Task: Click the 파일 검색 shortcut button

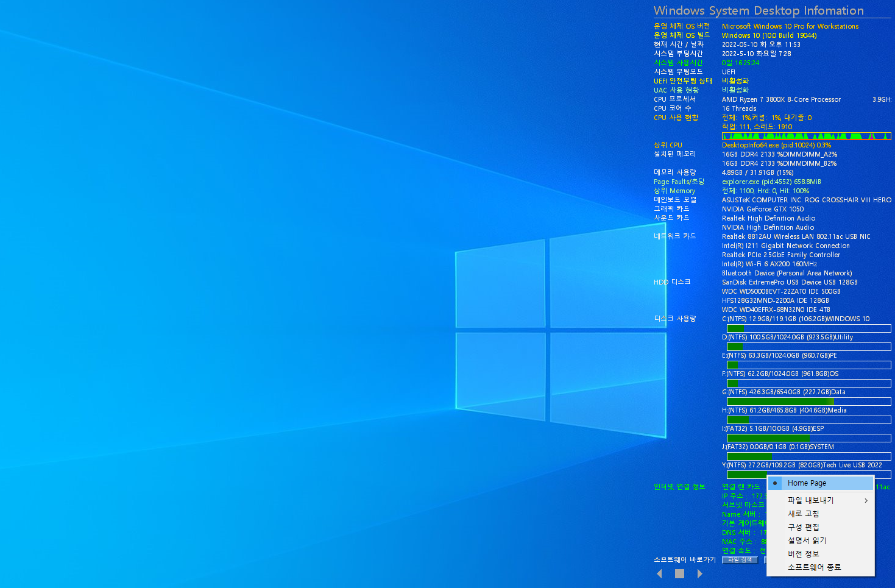Action: (x=740, y=560)
